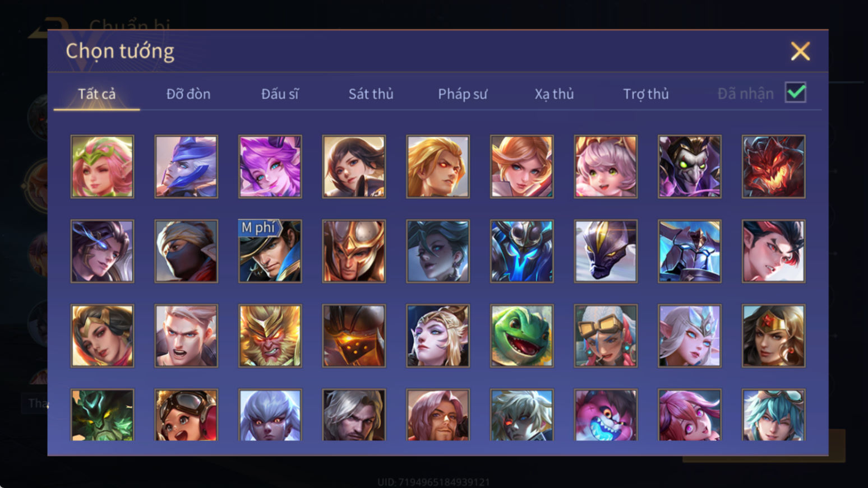Image resolution: width=868 pixels, height=488 pixels.
Task: Toggle the 'Đã nhận' checkbox
Action: point(796,92)
